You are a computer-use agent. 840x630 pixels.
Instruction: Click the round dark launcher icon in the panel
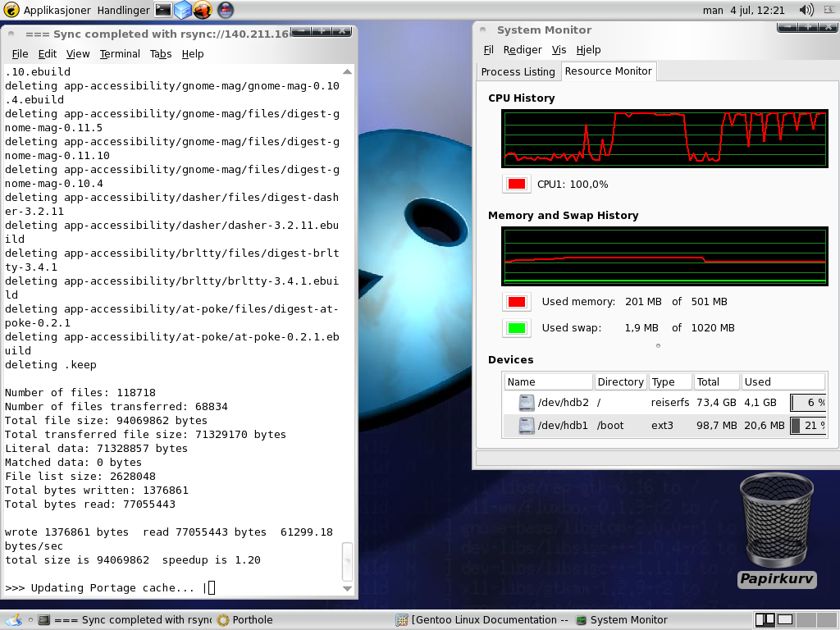[226, 10]
